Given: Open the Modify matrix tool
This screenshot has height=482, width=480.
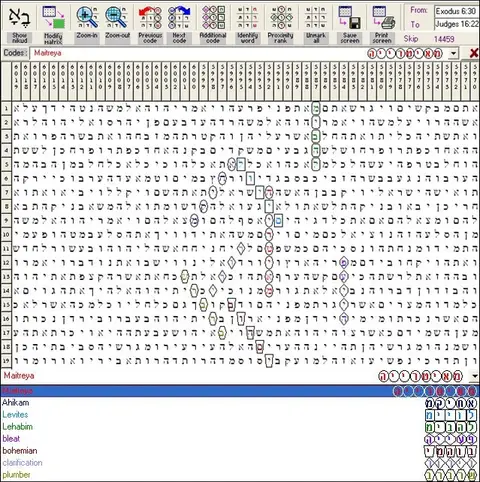Looking at the screenshot, I should 53,17.
